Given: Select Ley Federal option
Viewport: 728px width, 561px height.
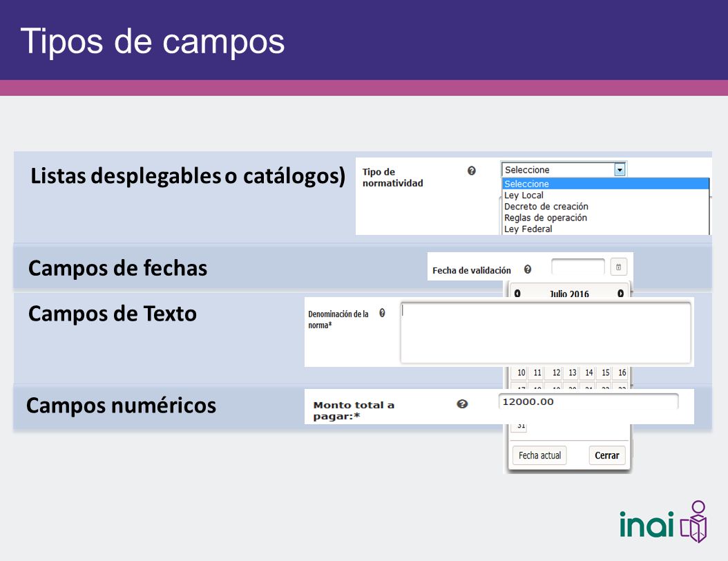Looking at the screenshot, I should click(606, 229).
